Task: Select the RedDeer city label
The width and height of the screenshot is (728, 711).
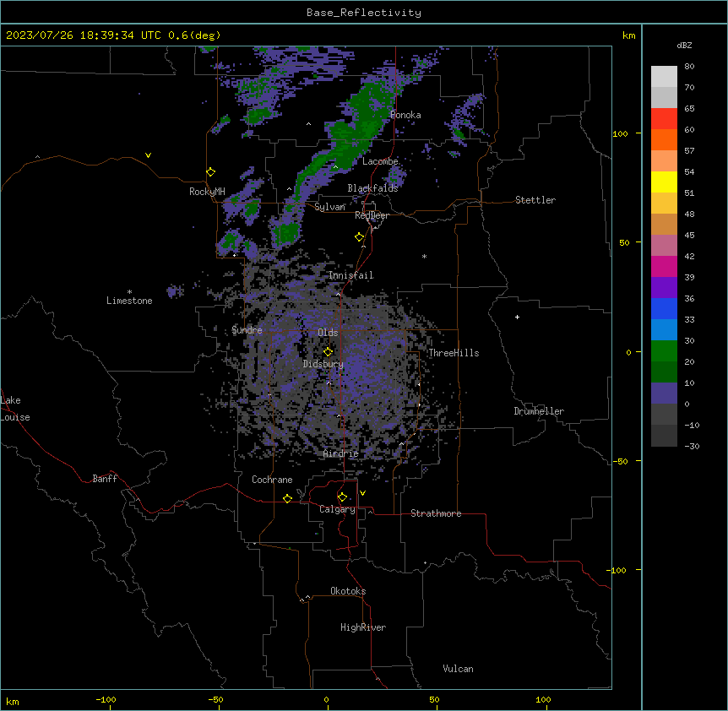Action: (372, 215)
